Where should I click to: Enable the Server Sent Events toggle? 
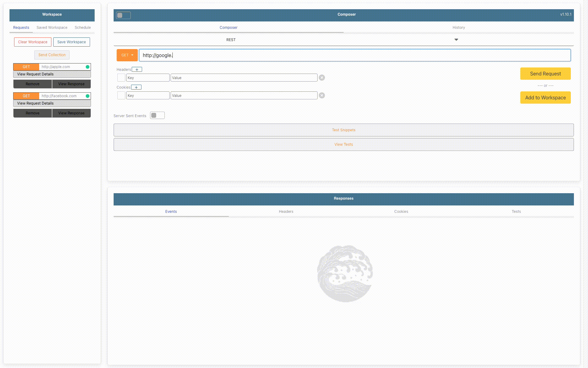click(157, 116)
